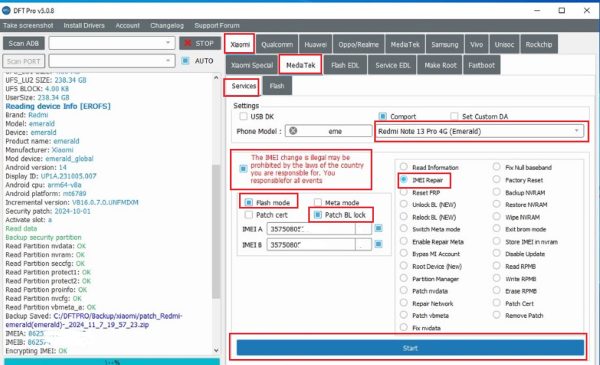
Task: Enable the USB DK checkbox
Action: [243, 116]
